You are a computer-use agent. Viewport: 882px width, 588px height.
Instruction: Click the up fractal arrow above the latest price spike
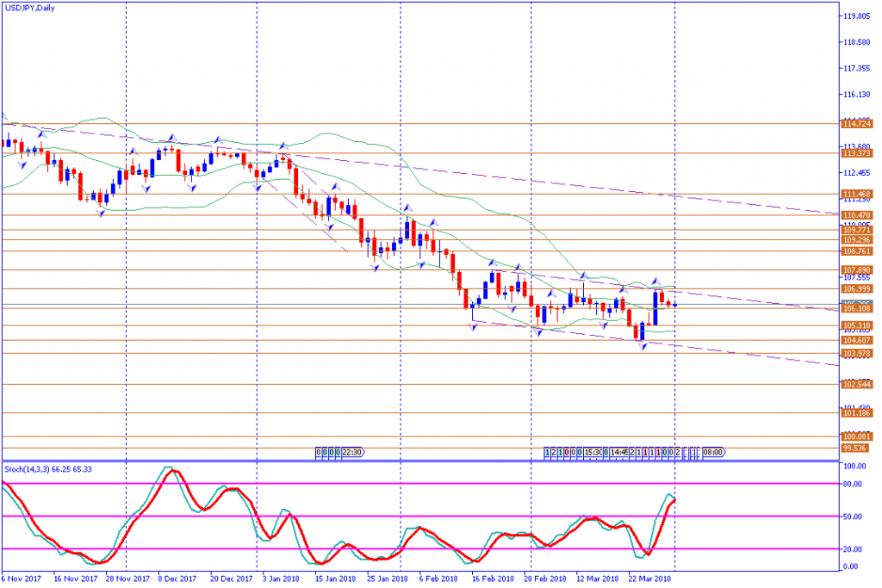pos(655,282)
